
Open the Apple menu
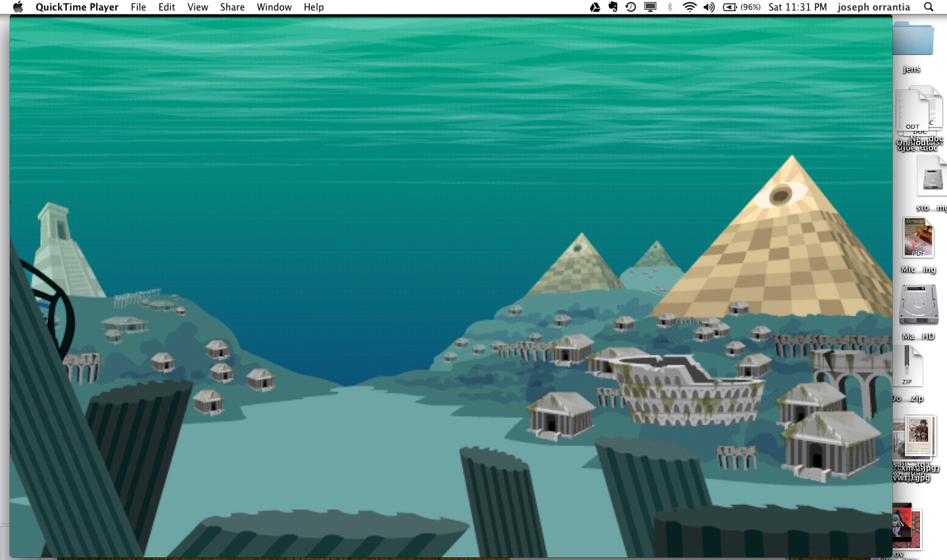click(18, 7)
